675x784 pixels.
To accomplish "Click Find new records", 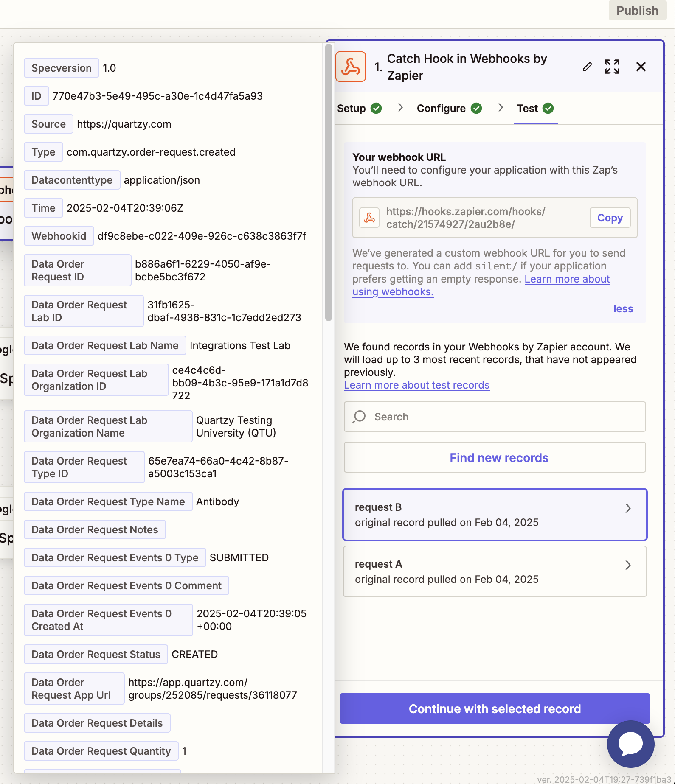I will (495, 457).
